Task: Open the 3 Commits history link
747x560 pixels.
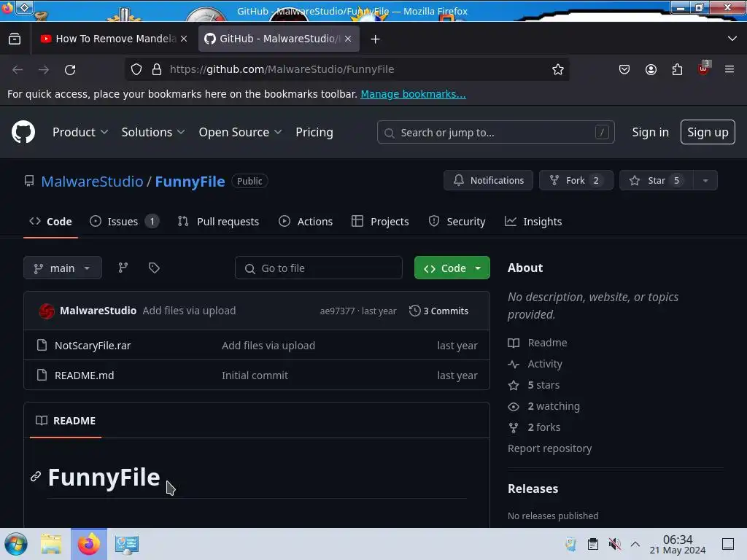Action: (438, 311)
